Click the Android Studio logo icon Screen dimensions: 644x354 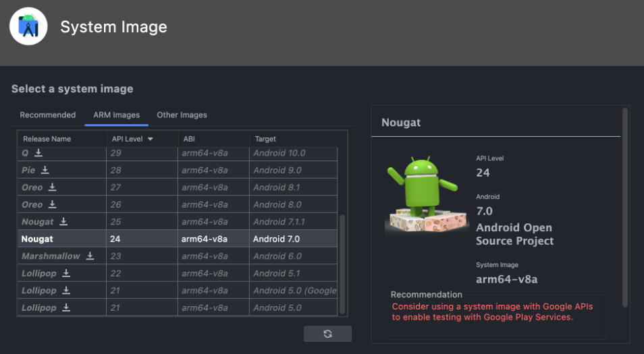coord(28,27)
